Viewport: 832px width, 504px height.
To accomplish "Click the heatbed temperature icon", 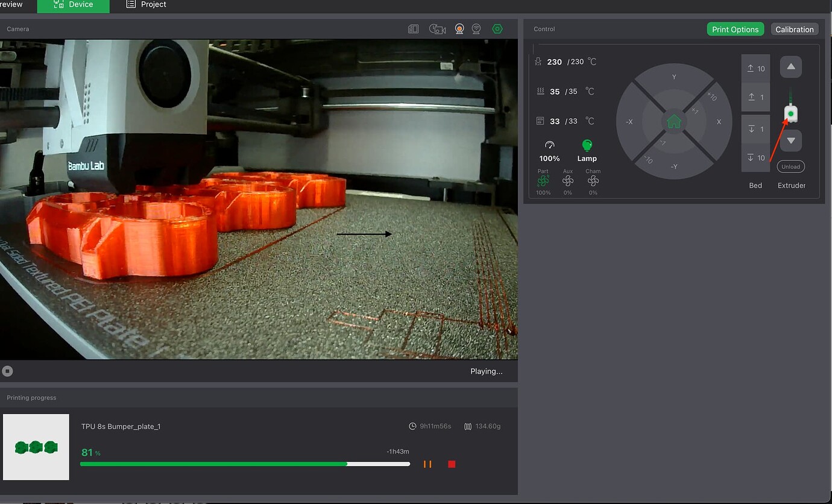I will (x=540, y=91).
